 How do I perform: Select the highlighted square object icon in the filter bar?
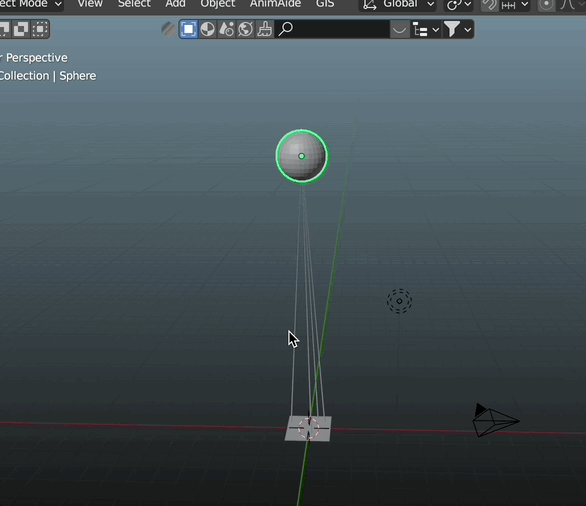point(188,29)
